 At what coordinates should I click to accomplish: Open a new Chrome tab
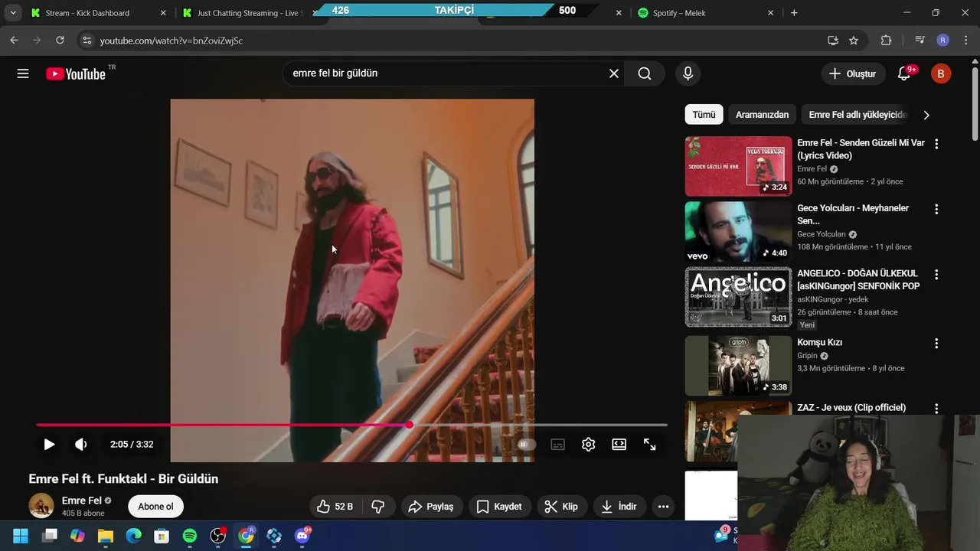tap(794, 13)
